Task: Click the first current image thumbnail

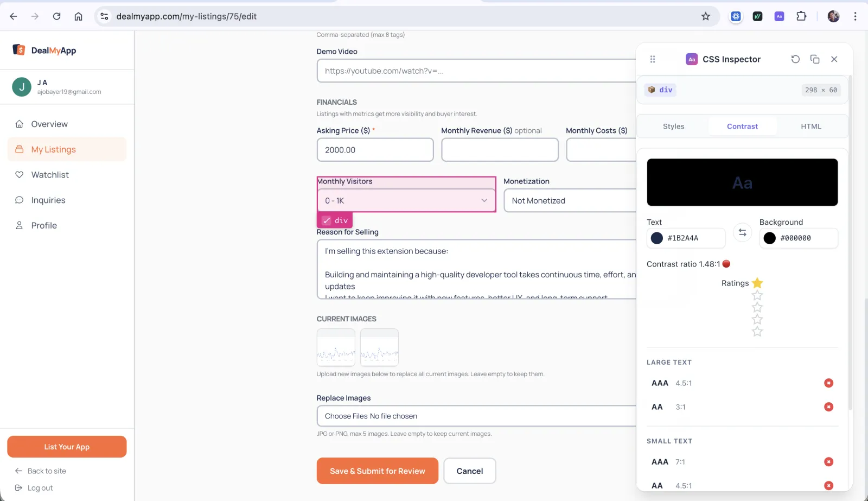Action: click(x=336, y=347)
